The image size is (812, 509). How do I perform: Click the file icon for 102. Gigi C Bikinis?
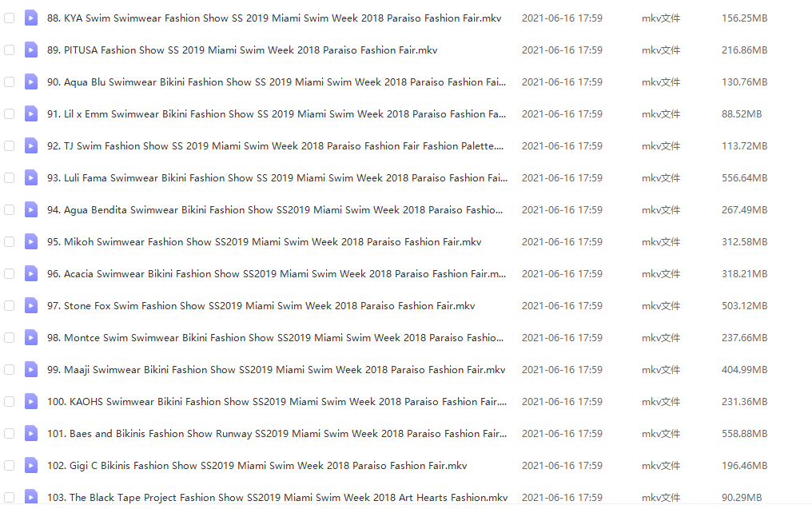point(31,465)
